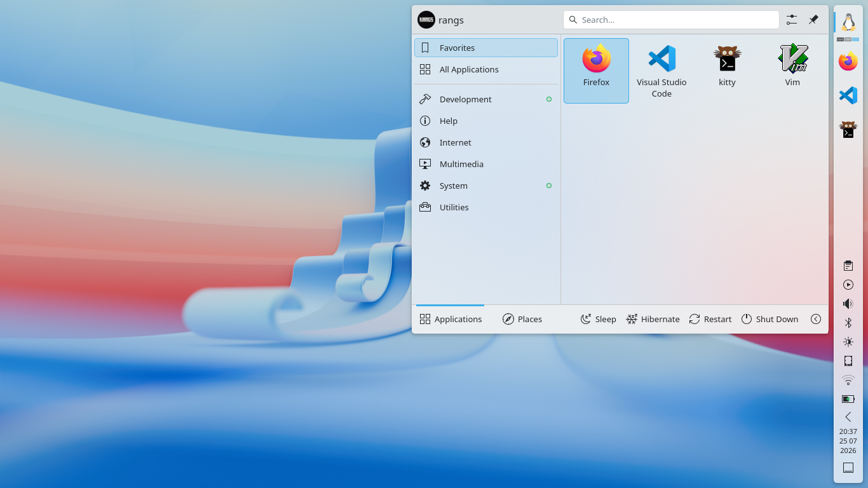The image size is (868, 488).
Task: Click the Restart button
Action: (x=710, y=319)
